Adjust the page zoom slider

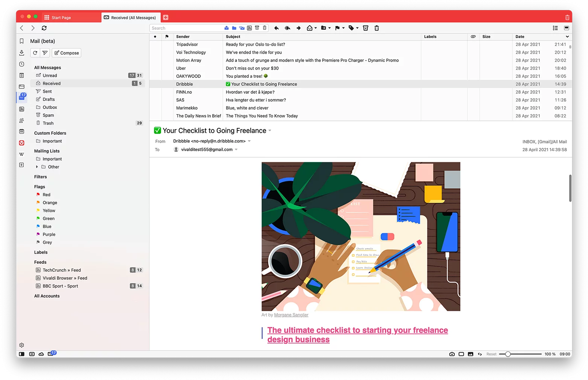(508, 354)
